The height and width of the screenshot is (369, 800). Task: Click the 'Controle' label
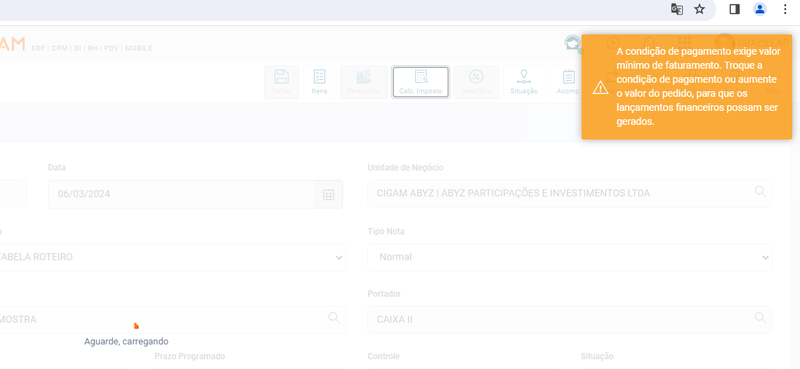click(383, 356)
